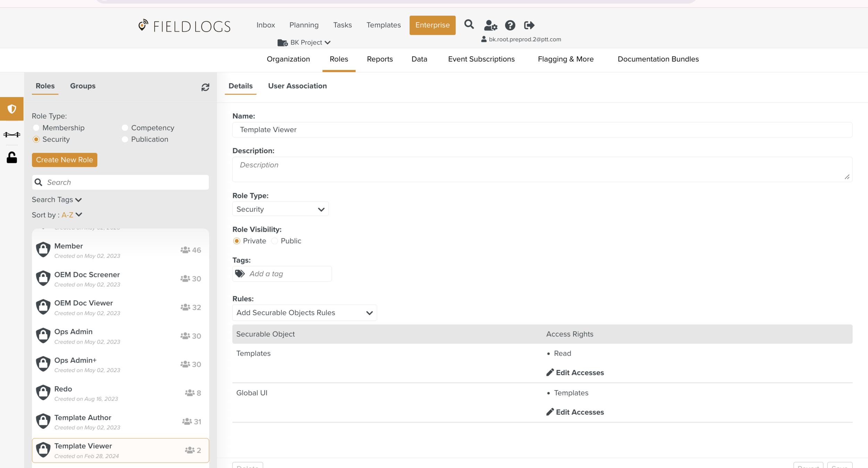Click the search magnifier icon in header

coord(469,24)
